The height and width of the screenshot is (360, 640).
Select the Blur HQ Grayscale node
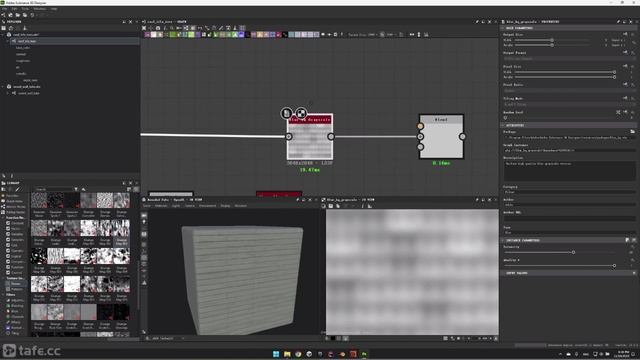point(310,136)
